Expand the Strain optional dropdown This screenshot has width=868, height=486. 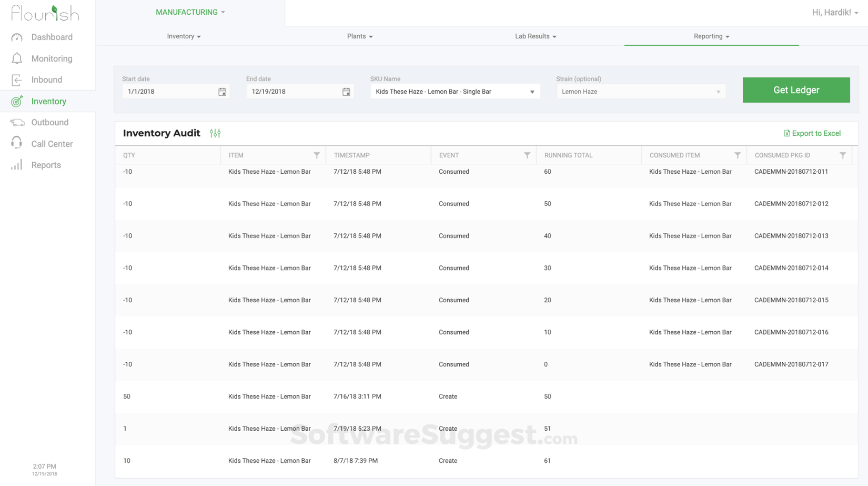click(718, 92)
